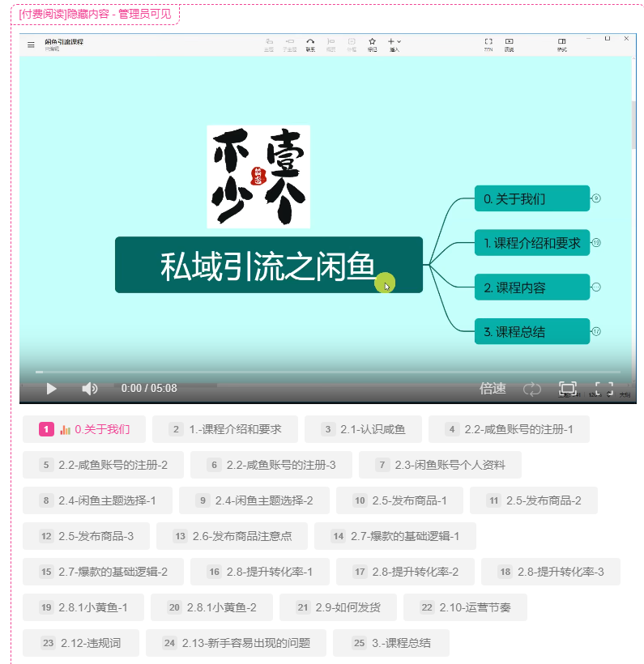Viewport: 644px width, 664px height.
Task: Play episode 16 2.8-提升转化率-1
Action: pyautogui.click(x=260, y=572)
